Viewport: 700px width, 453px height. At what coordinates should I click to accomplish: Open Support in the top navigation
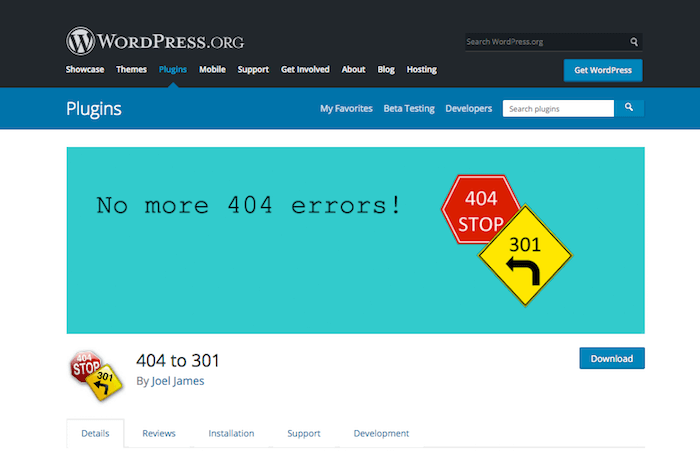pyautogui.click(x=253, y=69)
